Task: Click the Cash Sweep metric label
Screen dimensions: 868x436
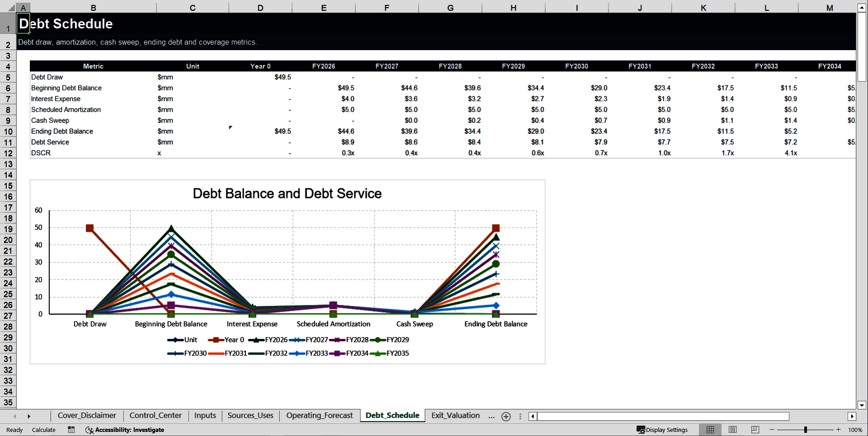Action: 50,121
